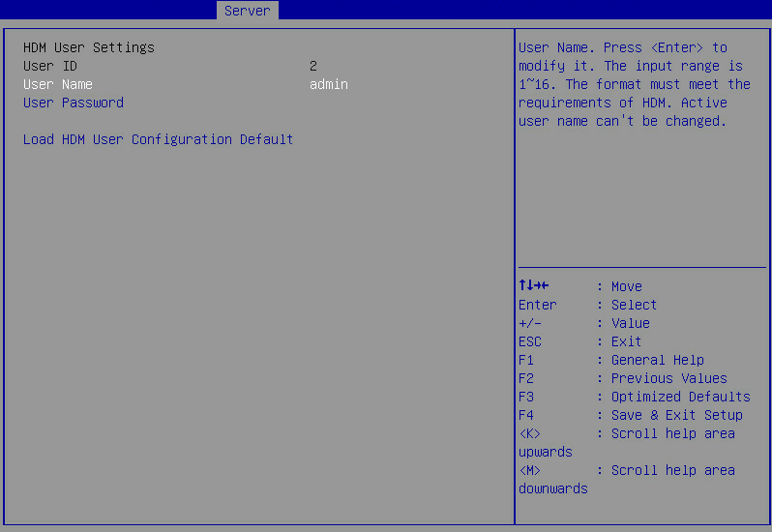
Task: Click the HDM User Settings heading
Action: click(x=89, y=47)
